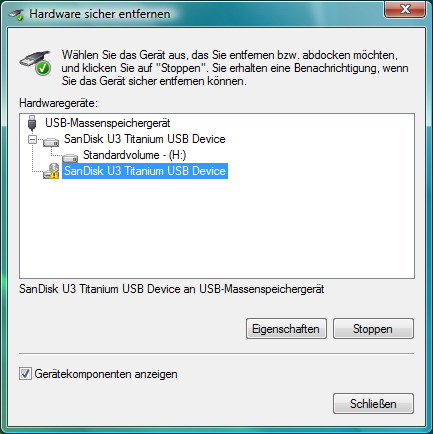Click the large safely-remove USB icon with green check
433x434 pixels.
point(36,63)
